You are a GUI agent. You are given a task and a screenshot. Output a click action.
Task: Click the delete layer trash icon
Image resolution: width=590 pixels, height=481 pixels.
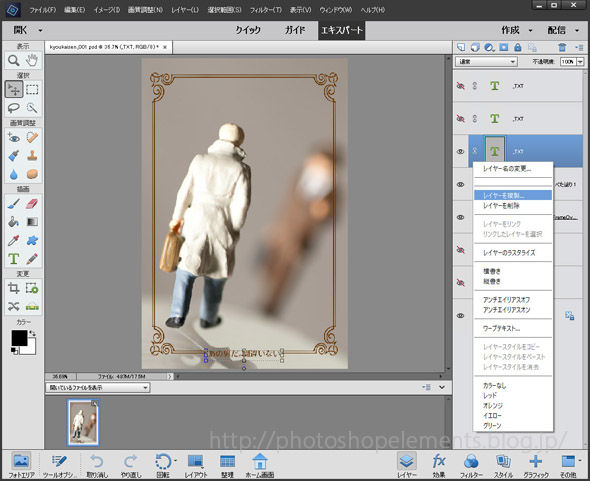pos(562,47)
